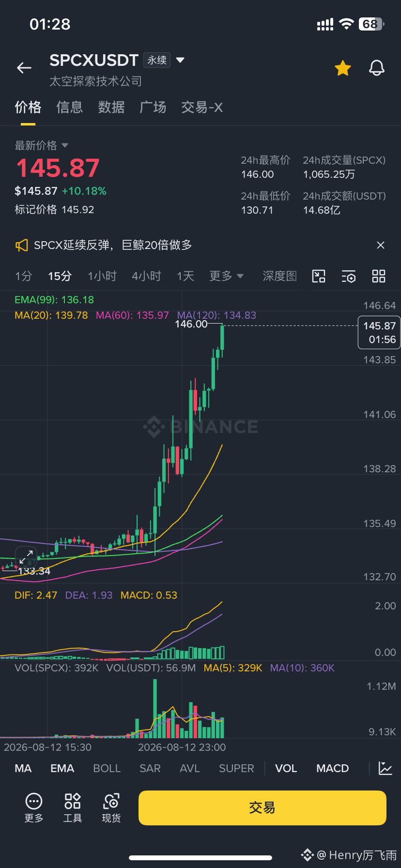Select the 1小时 timeframe
The width and height of the screenshot is (401, 868).
tap(102, 276)
